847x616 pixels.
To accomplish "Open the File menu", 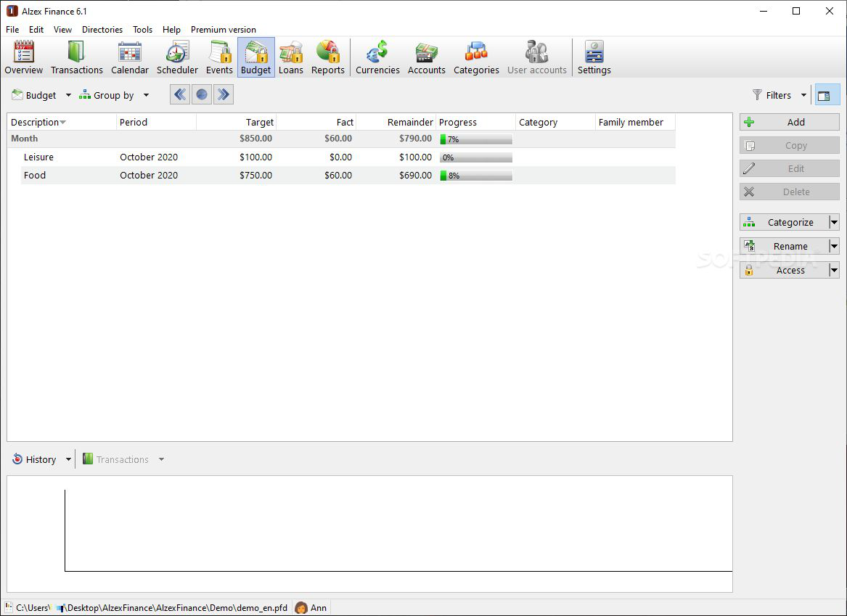I will pos(12,30).
